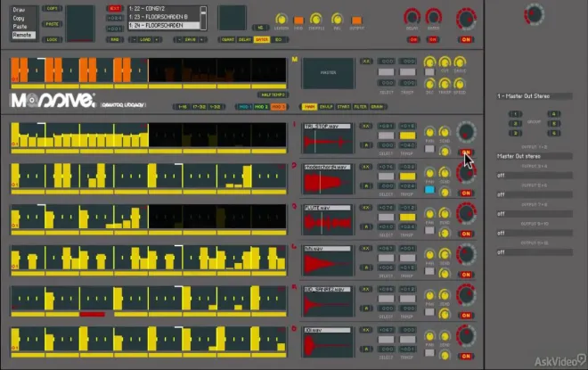The width and height of the screenshot is (588, 370).
Task: Click the large knob in the right panel
Action: point(534,14)
